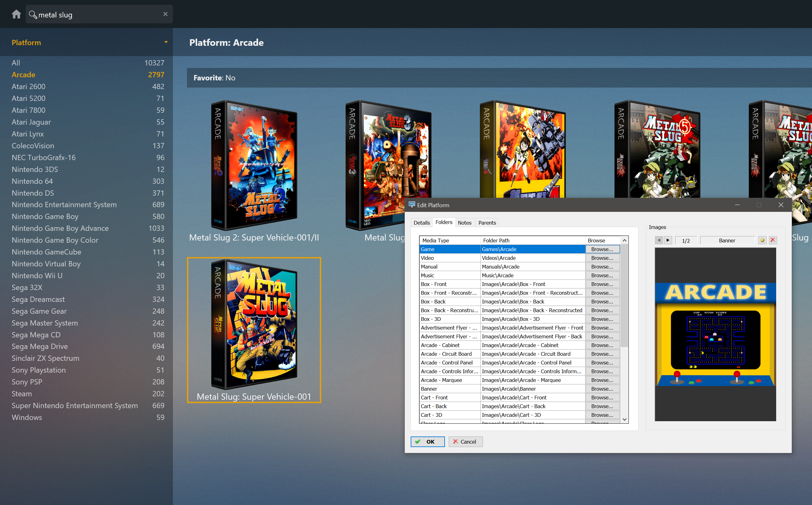Viewport: 812px width, 505px height.
Task: Browse for the Manual folder
Action: point(602,267)
